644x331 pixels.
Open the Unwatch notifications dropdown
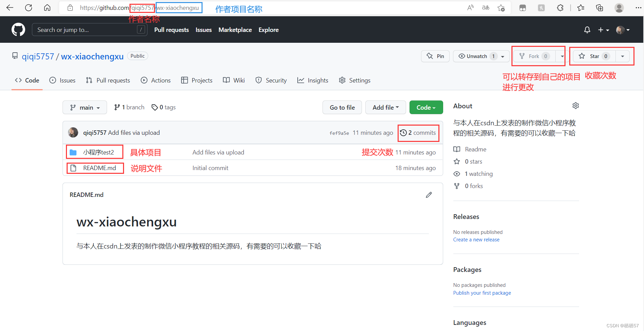tap(481, 56)
